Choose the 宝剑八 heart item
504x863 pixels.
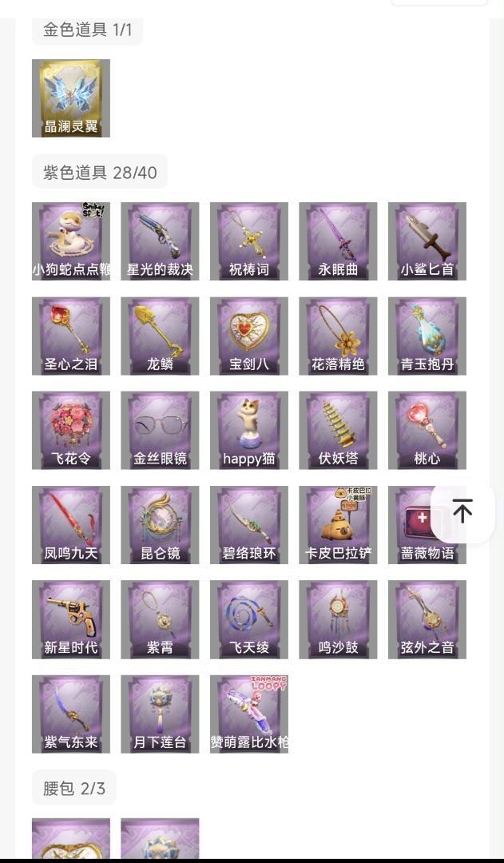(x=249, y=336)
